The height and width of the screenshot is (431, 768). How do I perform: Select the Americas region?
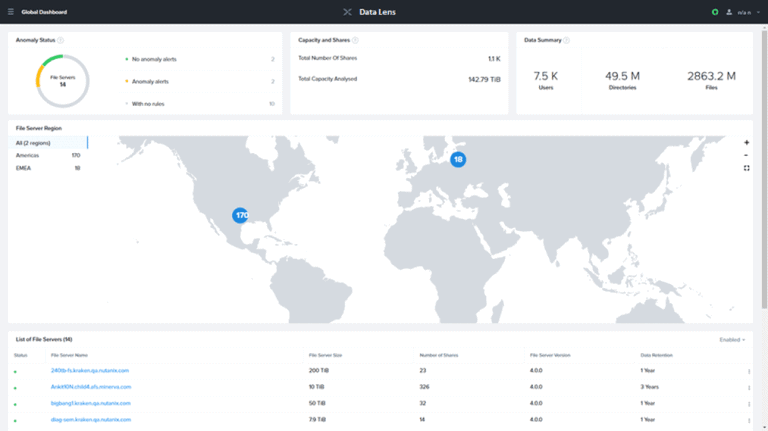(x=28, y=155)
